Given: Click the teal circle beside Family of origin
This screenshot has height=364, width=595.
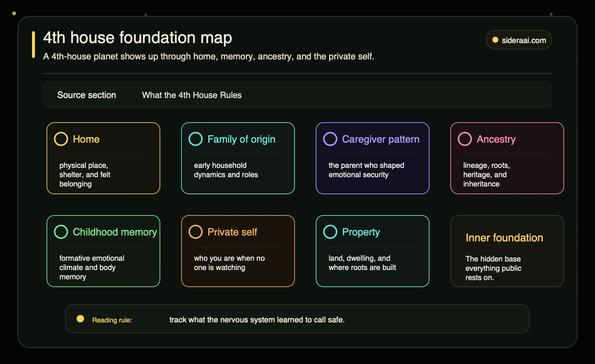Looking at the screenshot, I should (196, 139).
